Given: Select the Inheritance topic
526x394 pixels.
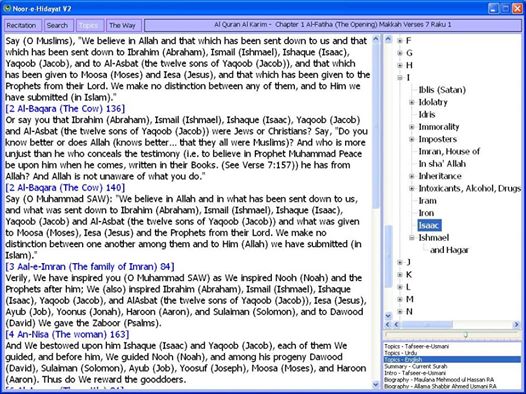Looking at the screenshot, I should click(440, 176).
